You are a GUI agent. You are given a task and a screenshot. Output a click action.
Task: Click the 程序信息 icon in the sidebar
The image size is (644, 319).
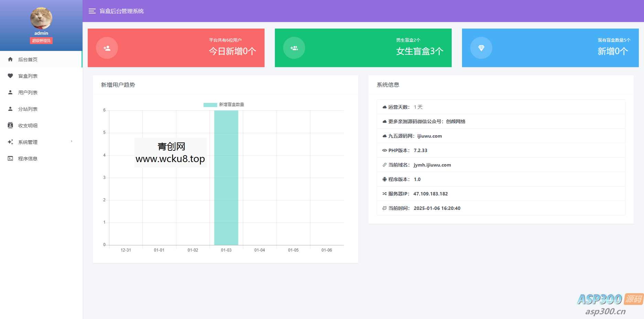point(10,158)
